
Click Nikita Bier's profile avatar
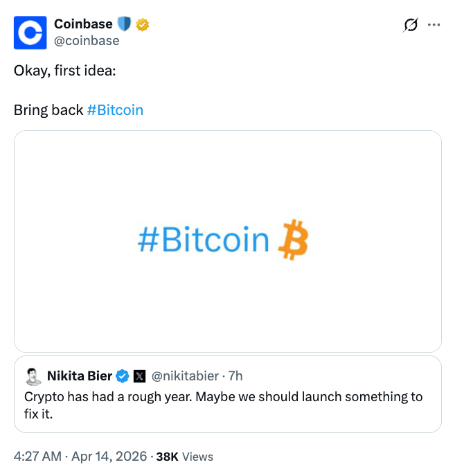click(33, 376)
